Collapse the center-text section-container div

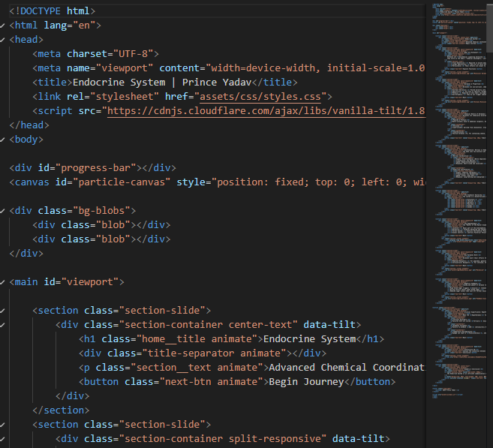pyautogui.click(x=3, y=325)
